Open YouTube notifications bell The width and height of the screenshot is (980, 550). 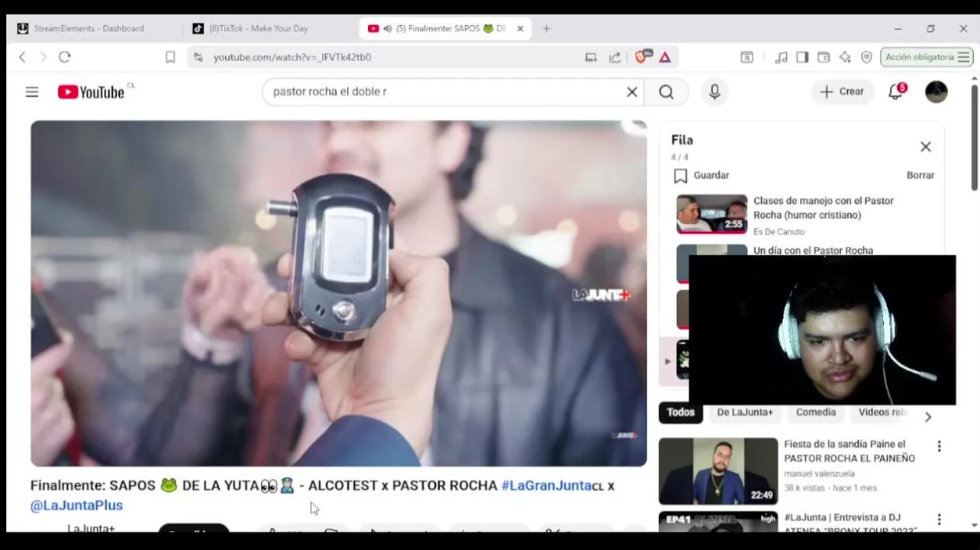[x=896, y=92]
